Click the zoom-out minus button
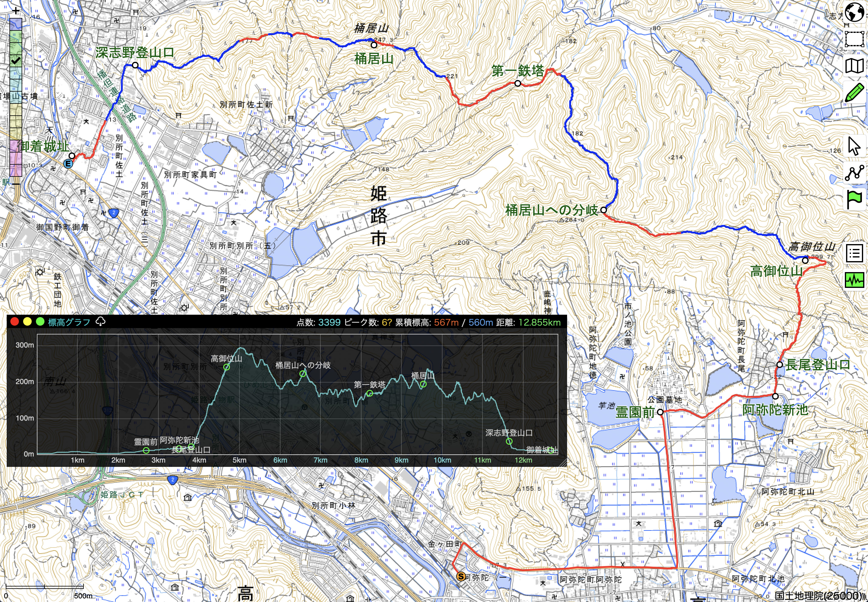868x602 pixels. click(x=16, y=184)
